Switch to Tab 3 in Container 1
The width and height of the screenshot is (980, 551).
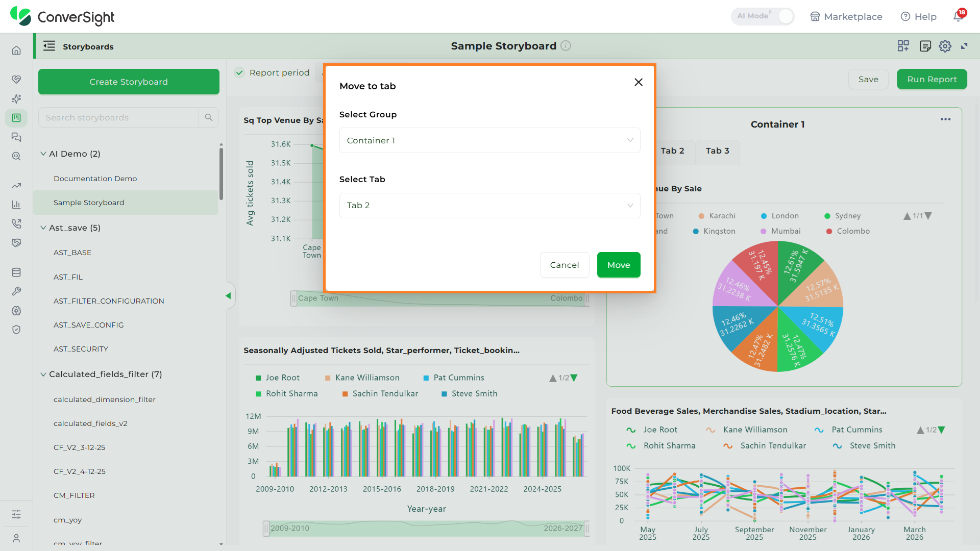pyautogui.click(x=717, y=151)
